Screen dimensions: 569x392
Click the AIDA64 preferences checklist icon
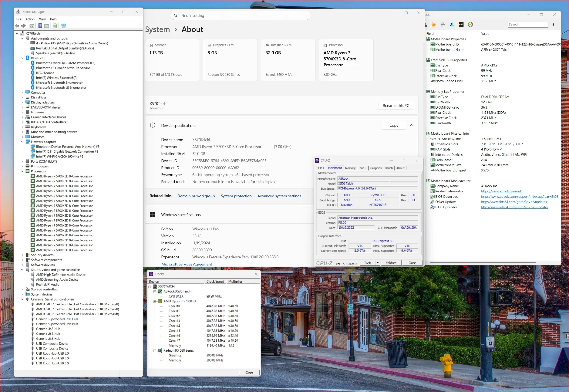pos(443,24)
